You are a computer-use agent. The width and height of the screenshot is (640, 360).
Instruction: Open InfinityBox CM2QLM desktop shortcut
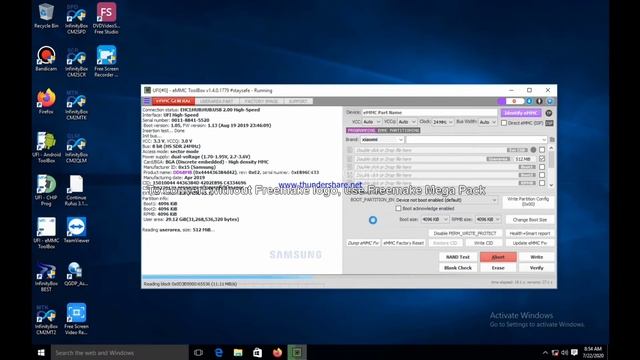pyautogui.click(x=76, y=148)
